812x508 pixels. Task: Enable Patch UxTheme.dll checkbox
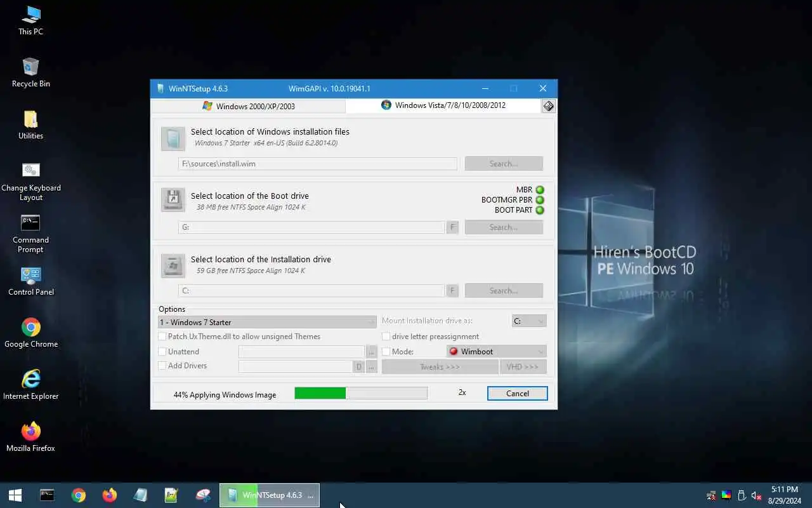[162, 337]
